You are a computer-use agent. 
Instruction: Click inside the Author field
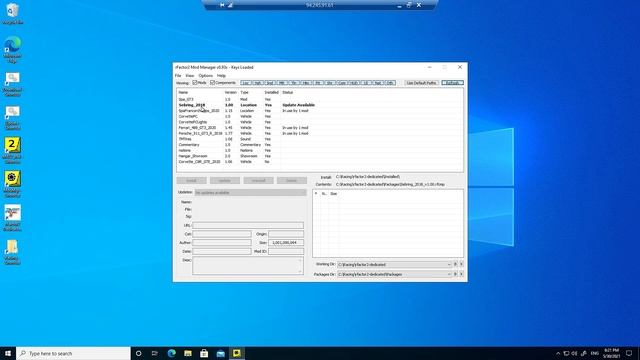222,242
